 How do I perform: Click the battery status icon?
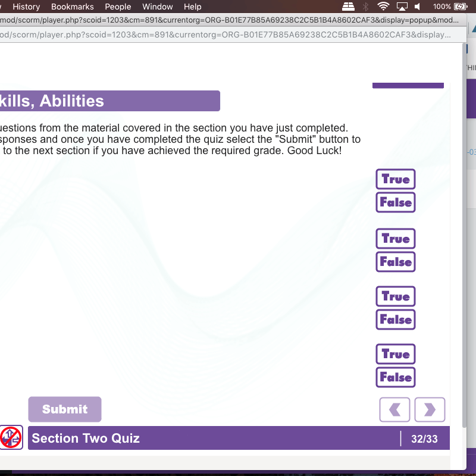point(460,7)
